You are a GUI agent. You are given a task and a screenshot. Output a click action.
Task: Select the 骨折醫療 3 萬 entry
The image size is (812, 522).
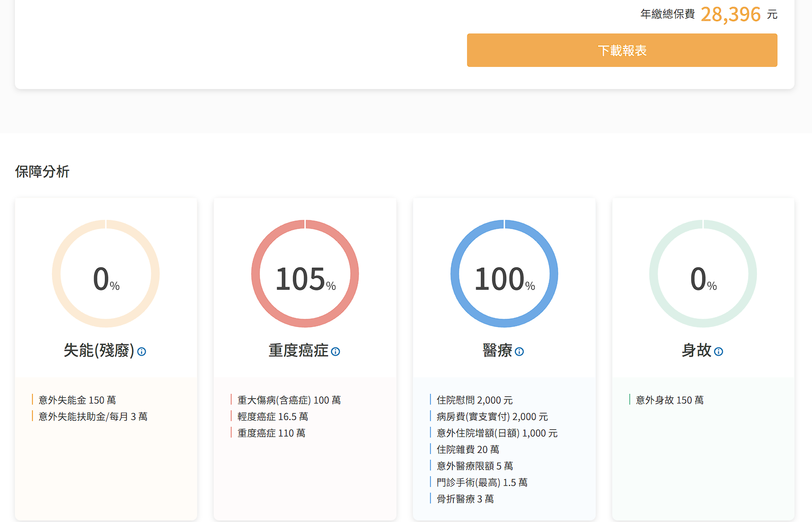465,499
